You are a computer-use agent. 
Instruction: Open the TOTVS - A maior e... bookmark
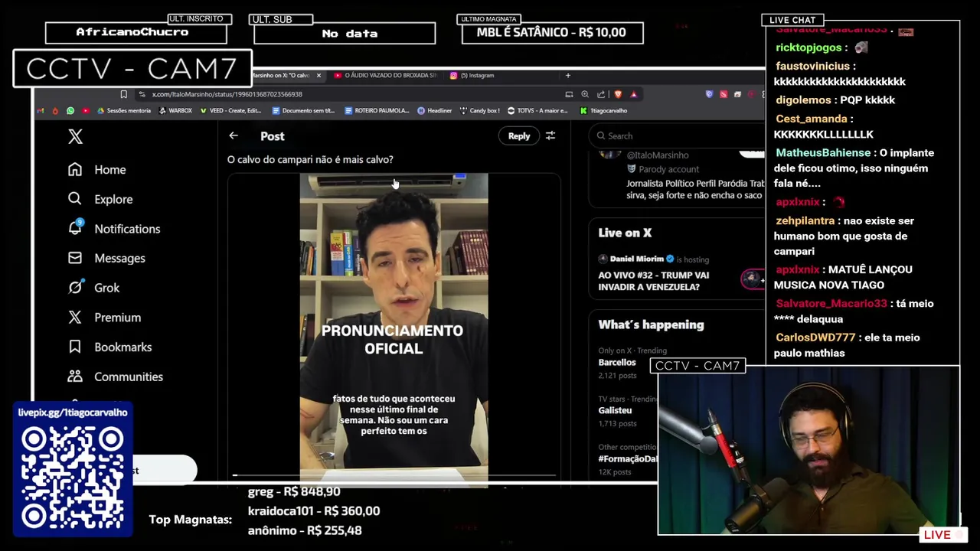tap(537, 110)
